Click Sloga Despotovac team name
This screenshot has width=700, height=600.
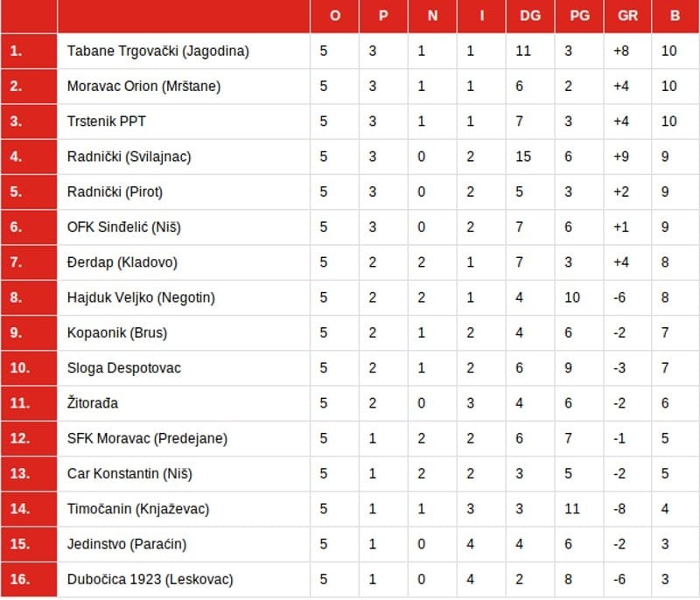[x=123, y=368]
